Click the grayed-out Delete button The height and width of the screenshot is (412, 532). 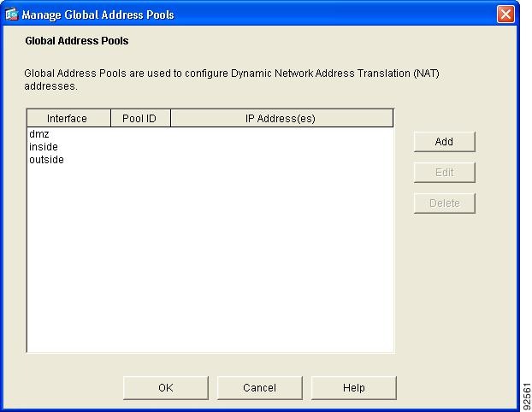click(444, 203)
